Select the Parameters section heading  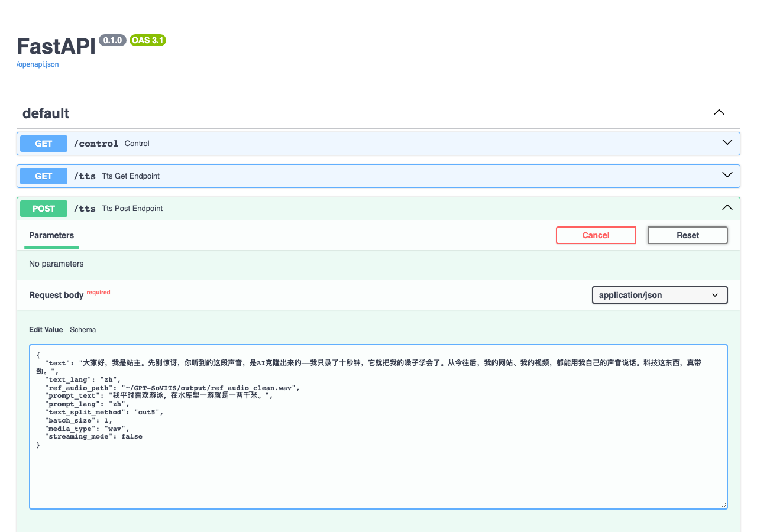(x=51, y=235)
